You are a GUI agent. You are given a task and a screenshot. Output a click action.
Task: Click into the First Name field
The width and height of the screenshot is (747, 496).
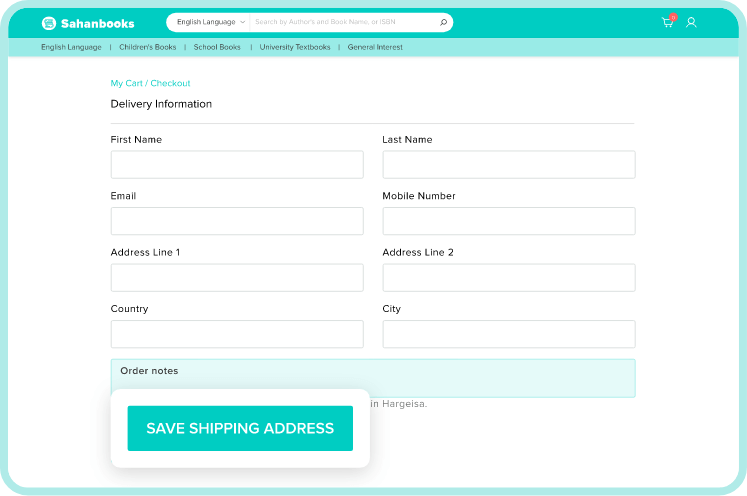click(237, 165)
